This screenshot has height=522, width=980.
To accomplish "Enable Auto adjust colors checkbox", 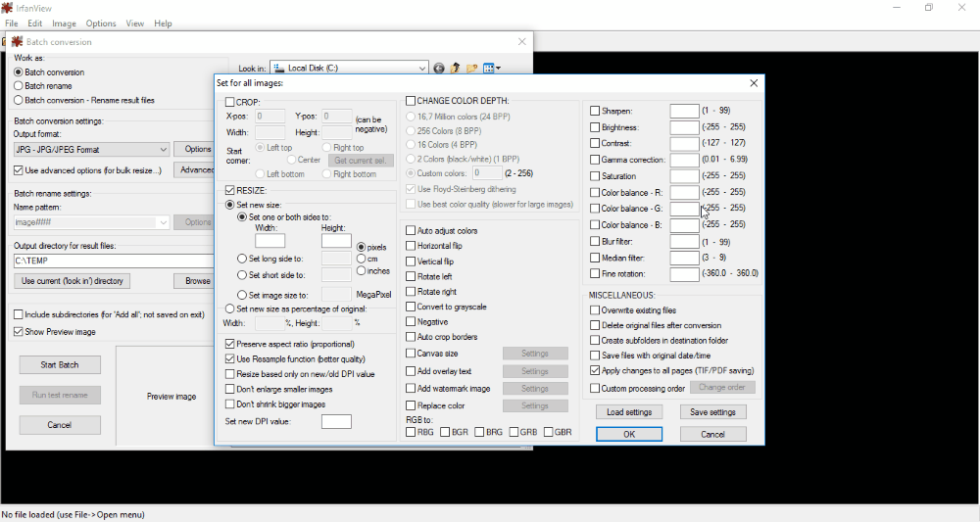I will click(x=411, y=230).
